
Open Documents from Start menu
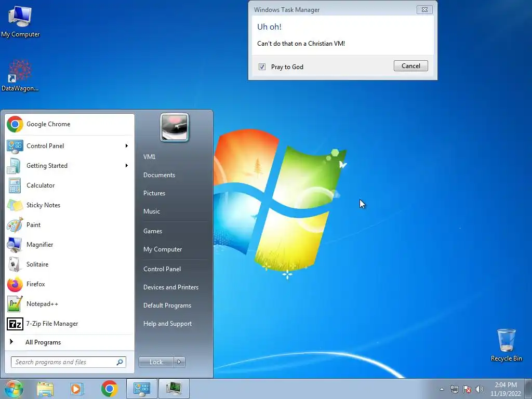[159, 175]
